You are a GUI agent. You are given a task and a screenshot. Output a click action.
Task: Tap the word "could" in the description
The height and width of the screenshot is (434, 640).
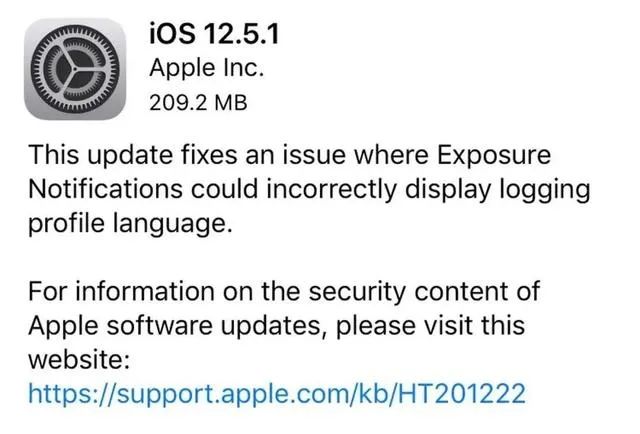[224, 189]
